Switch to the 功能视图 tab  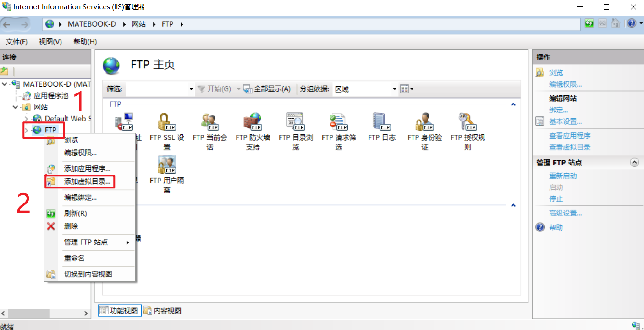[x=119, y=310]
